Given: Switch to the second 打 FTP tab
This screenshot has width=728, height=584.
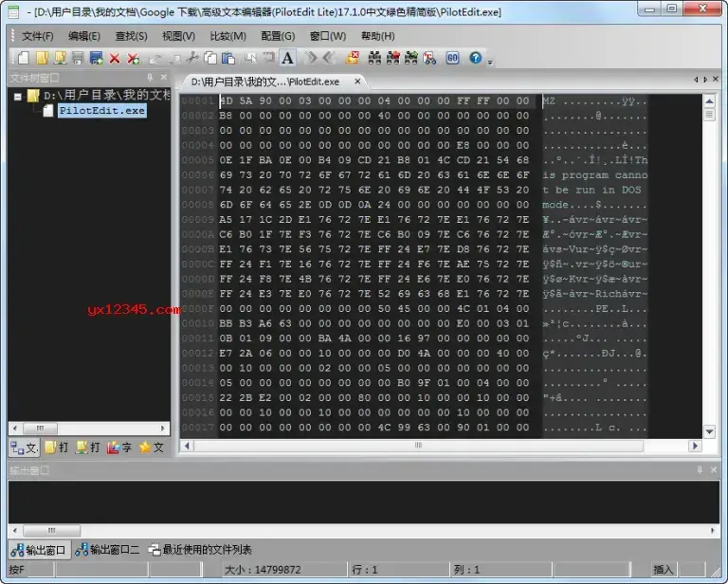Looking at the screenshot, I should tap(88, 447).
